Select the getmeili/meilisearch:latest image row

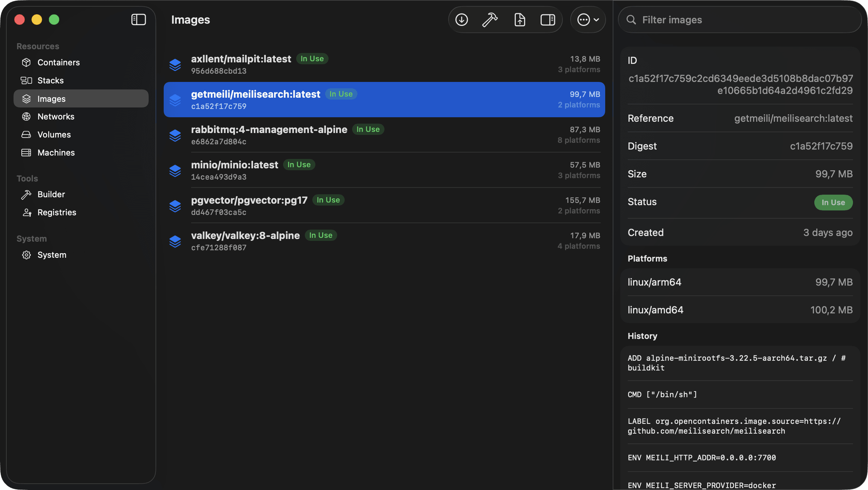click(x=384, y=100)
